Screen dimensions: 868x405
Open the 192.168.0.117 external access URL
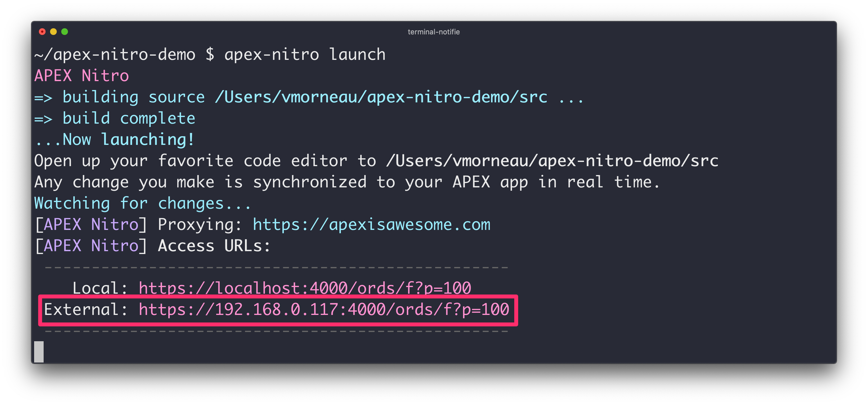point(324,310)
